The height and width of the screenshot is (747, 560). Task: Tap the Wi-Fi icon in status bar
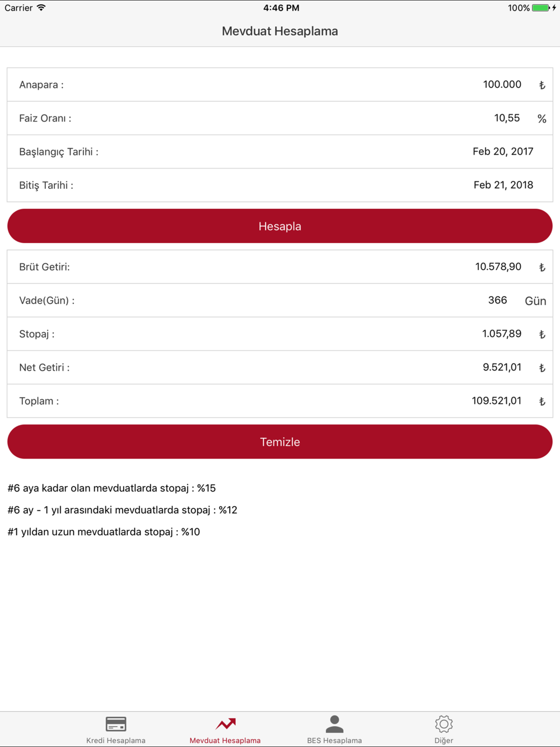tap(41, 8)
